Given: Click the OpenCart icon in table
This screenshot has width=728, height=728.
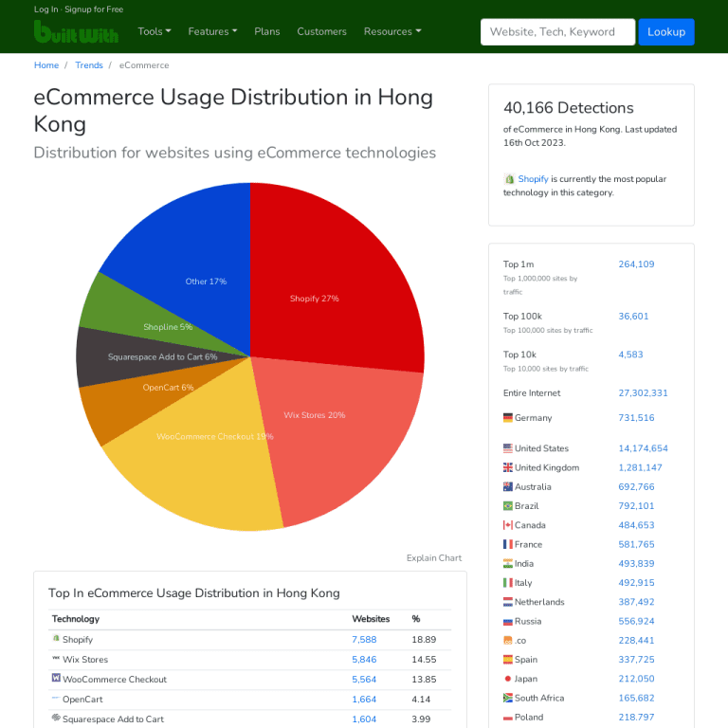Looking at the screenshot, I should tap(56, 698).
